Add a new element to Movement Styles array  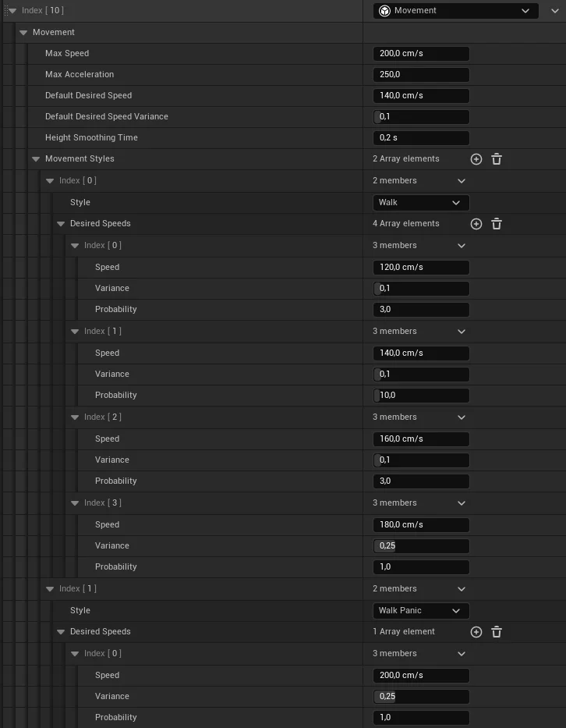tap(476, 158)
